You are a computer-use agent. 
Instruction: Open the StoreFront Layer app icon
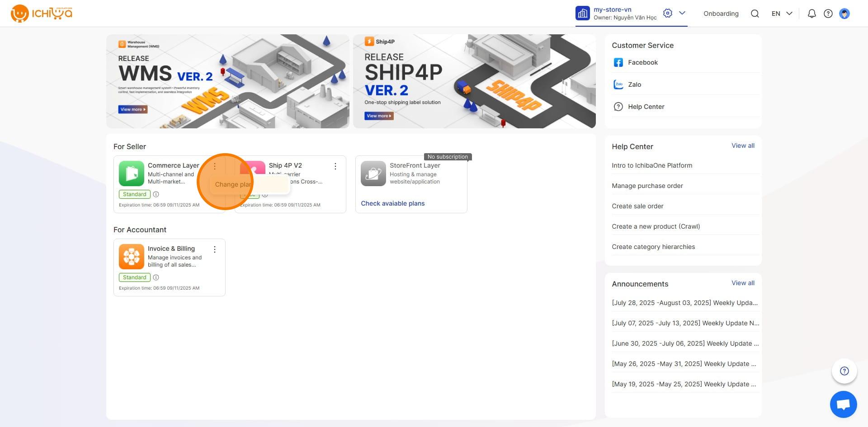pos(373,174)
